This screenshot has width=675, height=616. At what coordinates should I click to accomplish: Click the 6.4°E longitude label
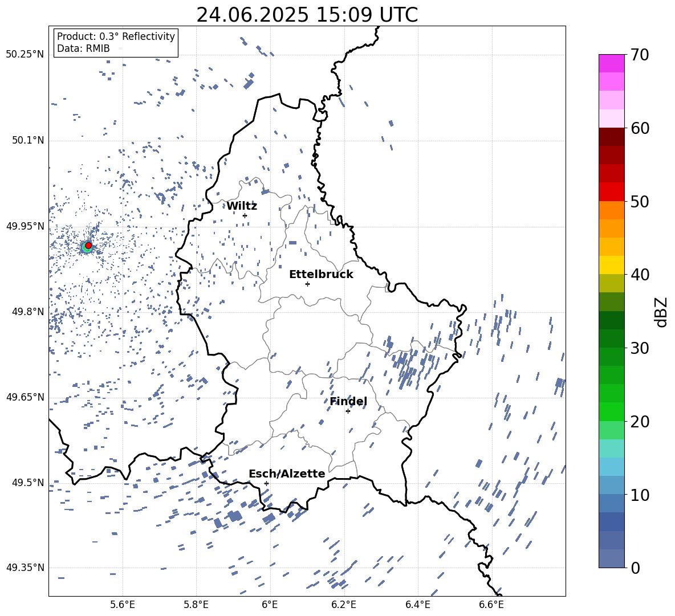(418, 605)
